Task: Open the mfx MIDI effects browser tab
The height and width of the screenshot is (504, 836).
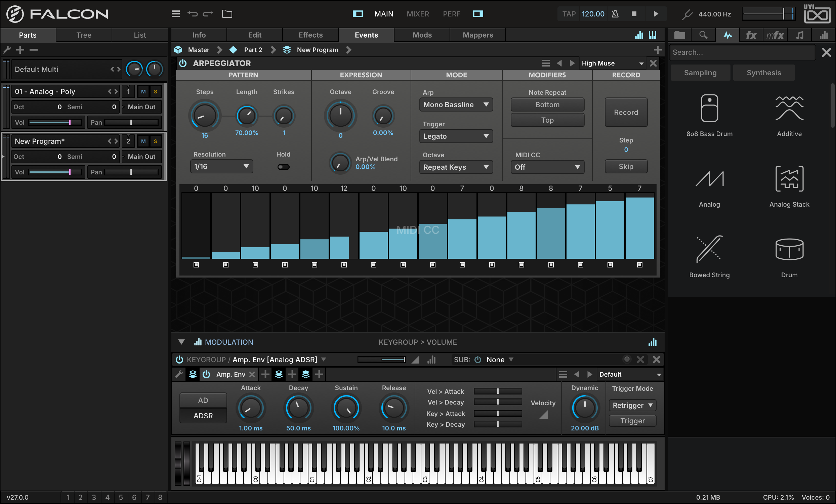Action: click(775, 35)
